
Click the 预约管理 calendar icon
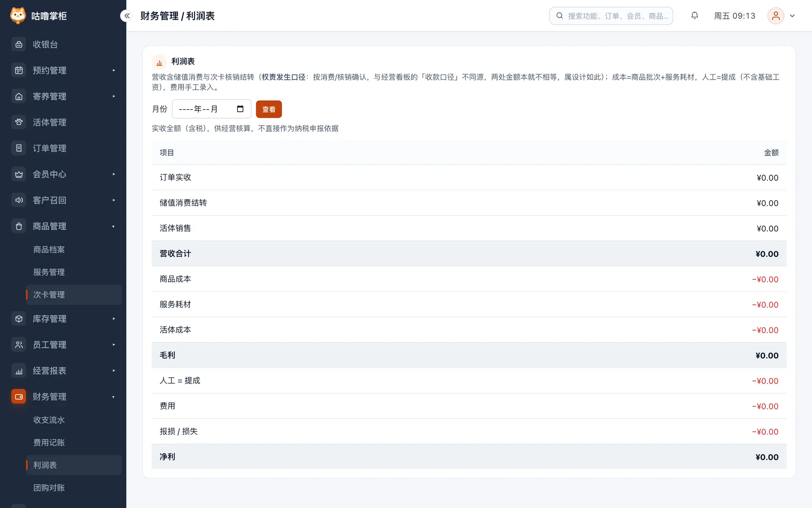tap(19, 70)
